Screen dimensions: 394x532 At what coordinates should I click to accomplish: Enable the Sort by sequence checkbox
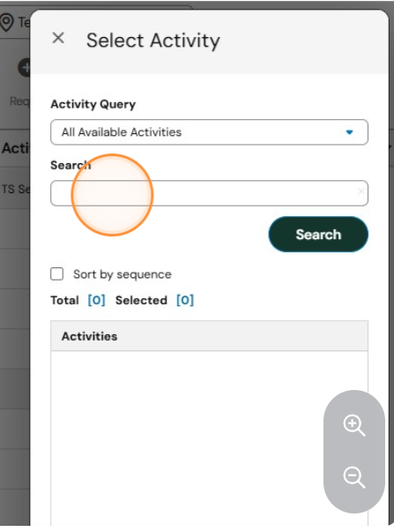[57, 273]
